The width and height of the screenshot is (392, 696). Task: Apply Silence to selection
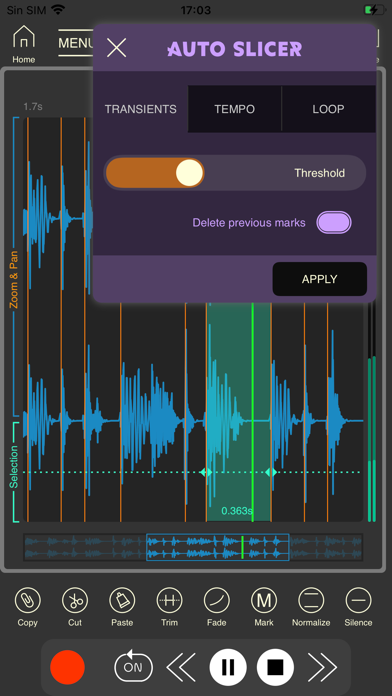tap(358, 606)
